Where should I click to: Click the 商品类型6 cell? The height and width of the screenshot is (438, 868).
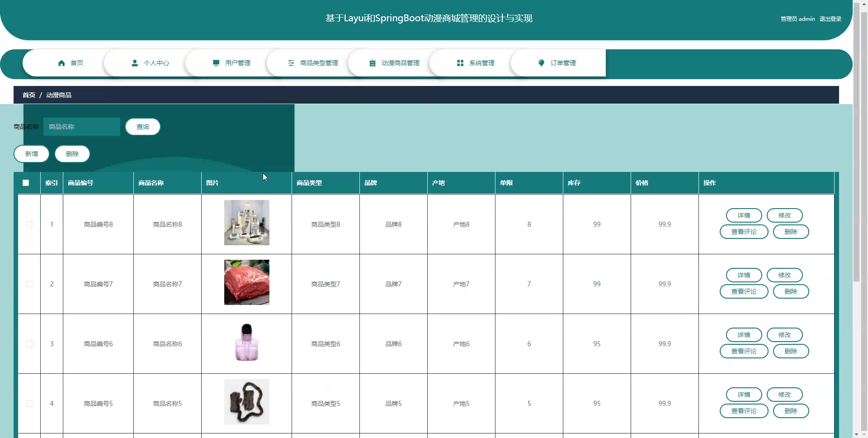coord(325,344)
